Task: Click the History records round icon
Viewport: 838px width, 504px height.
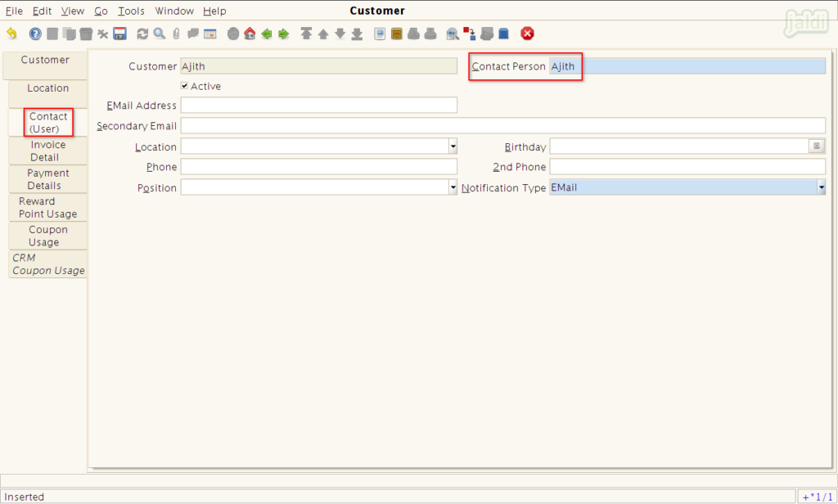Action: 233,34
